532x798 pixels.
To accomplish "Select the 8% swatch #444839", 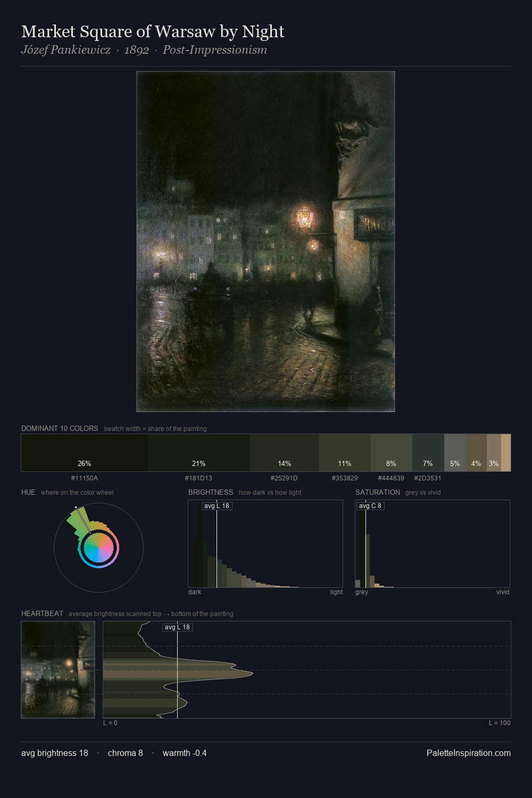I will click(x=392, y=453).
